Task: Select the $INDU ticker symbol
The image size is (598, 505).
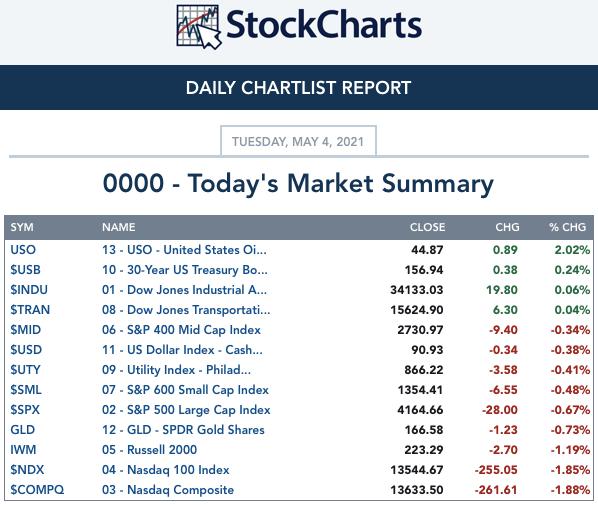Action: pyautogui.click(x=29, y=290)
